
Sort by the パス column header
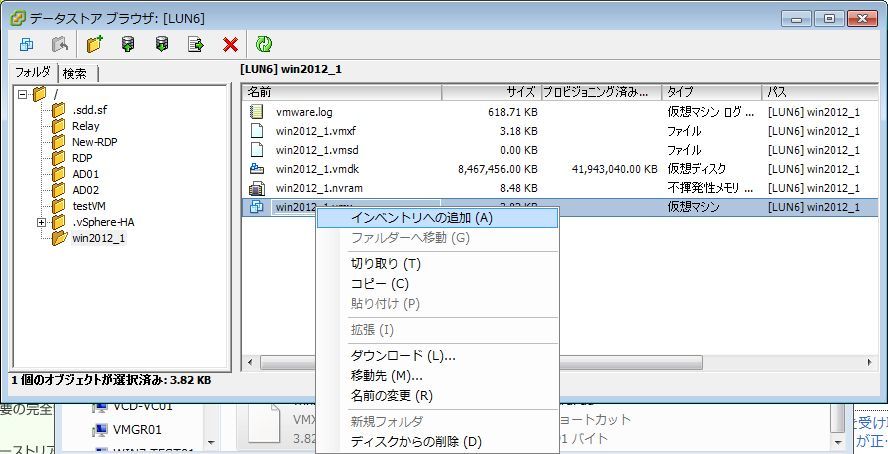pyautogui.click(x=819, y=92)
